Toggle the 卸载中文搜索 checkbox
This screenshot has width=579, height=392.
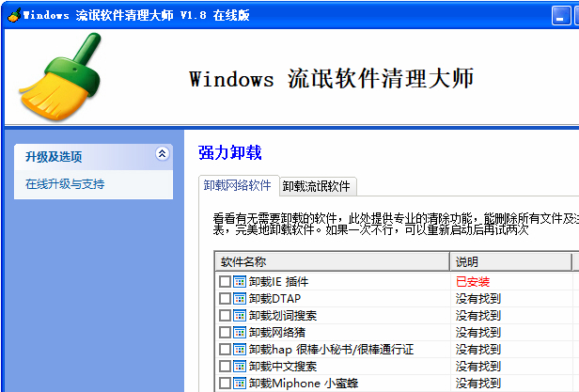(x=225, y=366)
